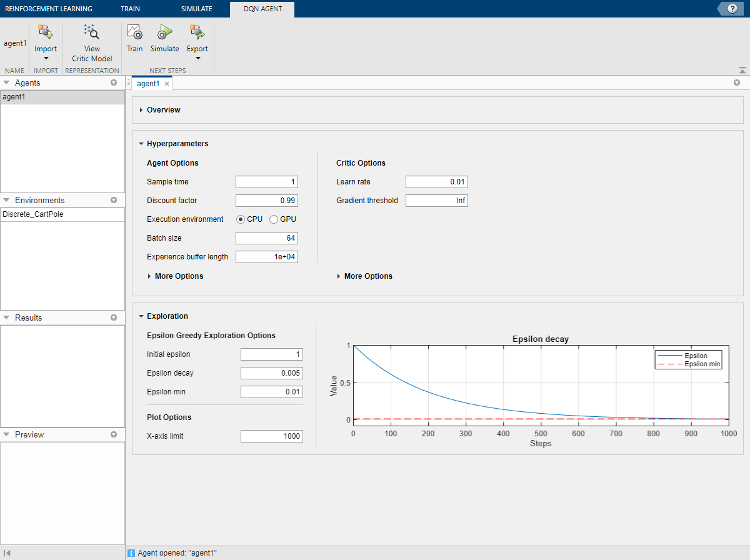The image size is (750, 560).
Task: Open the Agents panel options dropdown
Action: pyautogui.click(x=114, y=82)
